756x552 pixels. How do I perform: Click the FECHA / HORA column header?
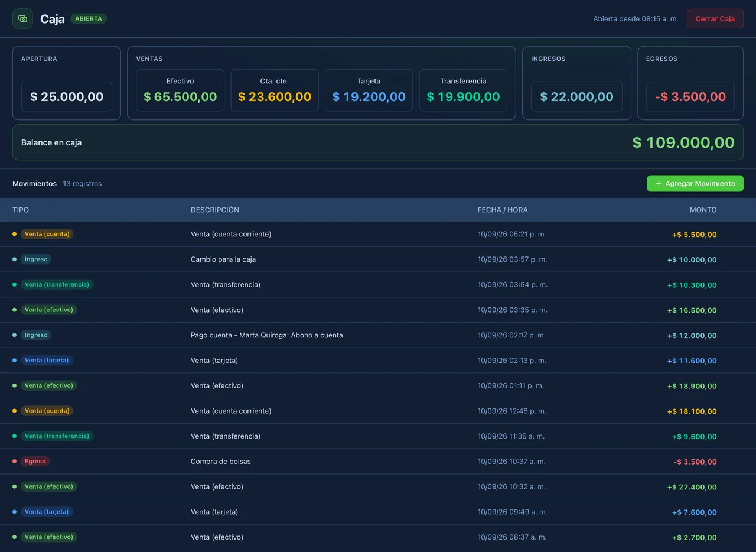tap(503, 210)
